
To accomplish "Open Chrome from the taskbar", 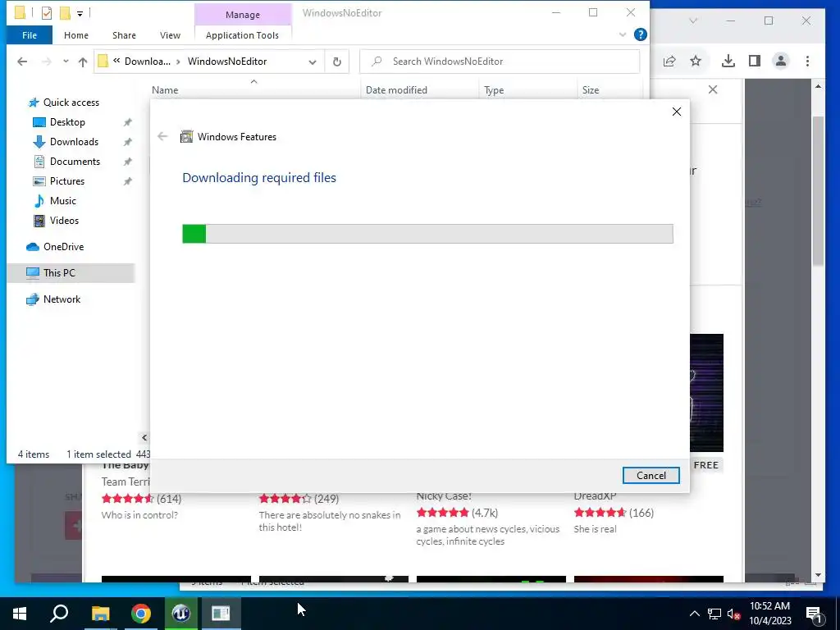I will point(141,614).
